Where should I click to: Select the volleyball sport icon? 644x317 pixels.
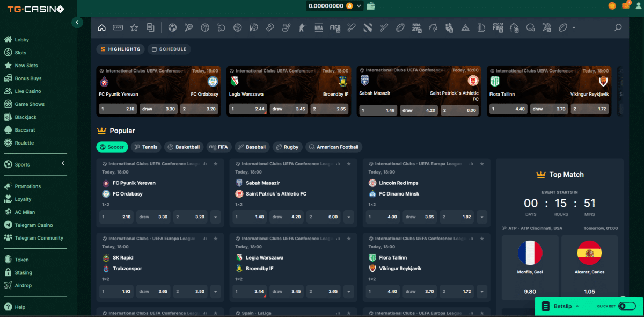pyautogui.click(x=237, y=27)
